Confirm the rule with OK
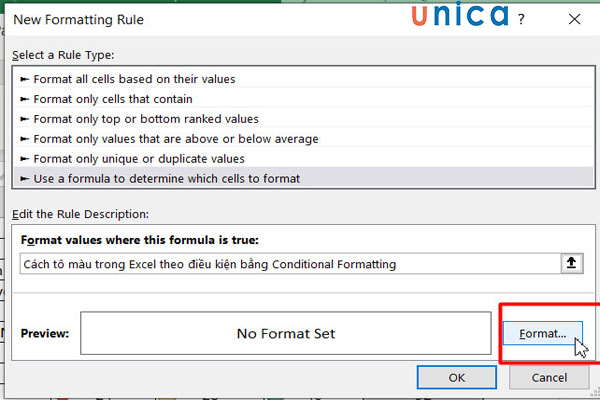Image resolution: width=600 pixels, height=400 pixels. [457, 378]
